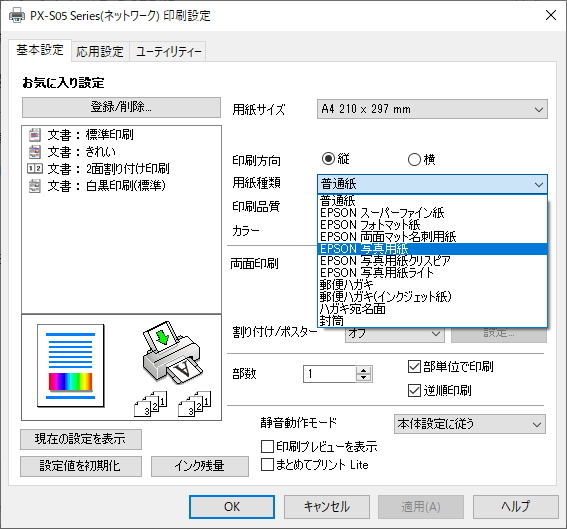
Task: Enable 印刷プレビューを表示 checkbox
Action: [267, 447]
